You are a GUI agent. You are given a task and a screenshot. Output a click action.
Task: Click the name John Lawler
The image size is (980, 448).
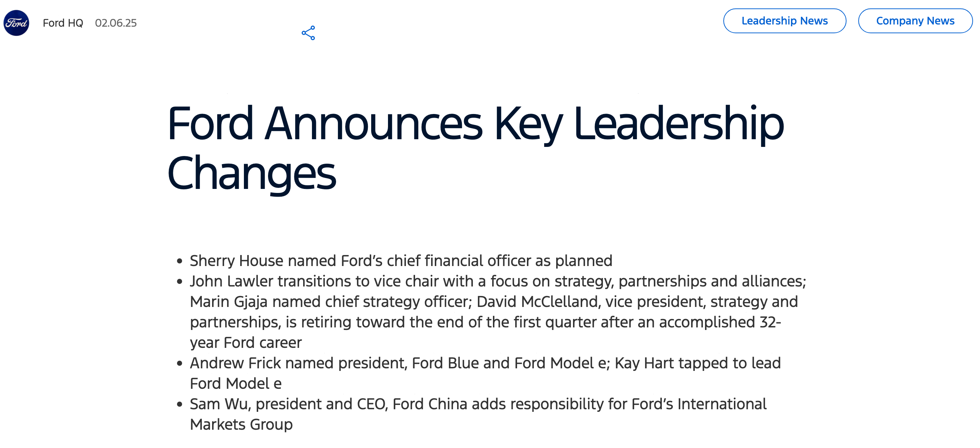[x=231, y=281]
